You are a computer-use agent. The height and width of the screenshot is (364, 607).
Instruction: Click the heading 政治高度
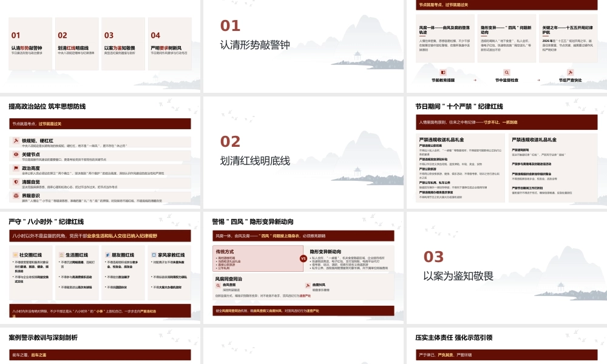[x=31, y=168]
